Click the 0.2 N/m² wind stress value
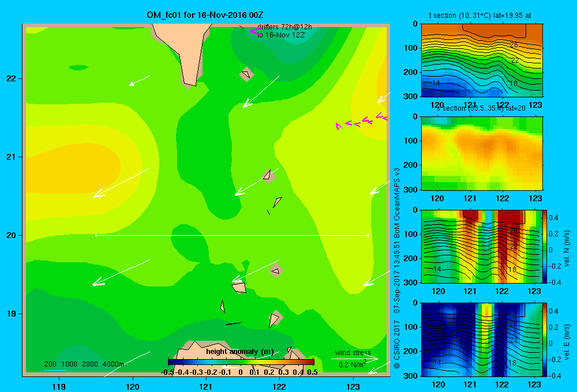577x392 pixels. pyautogui.click(x=353, y=364)
